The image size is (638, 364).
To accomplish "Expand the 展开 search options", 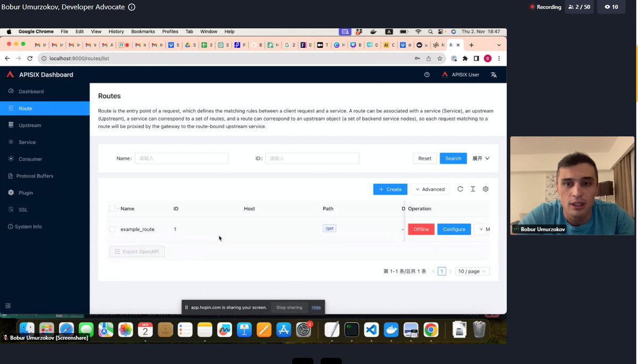I will tap(481, 158).
